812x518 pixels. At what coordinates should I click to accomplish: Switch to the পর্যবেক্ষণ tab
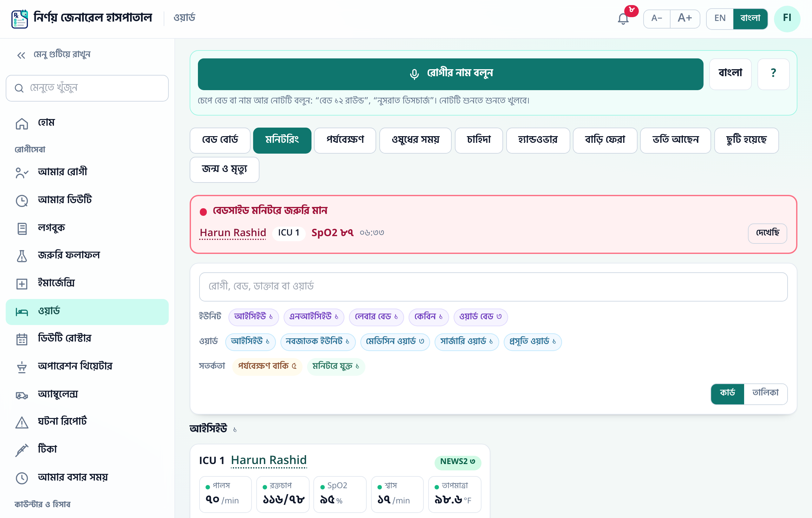click(345, 140)
